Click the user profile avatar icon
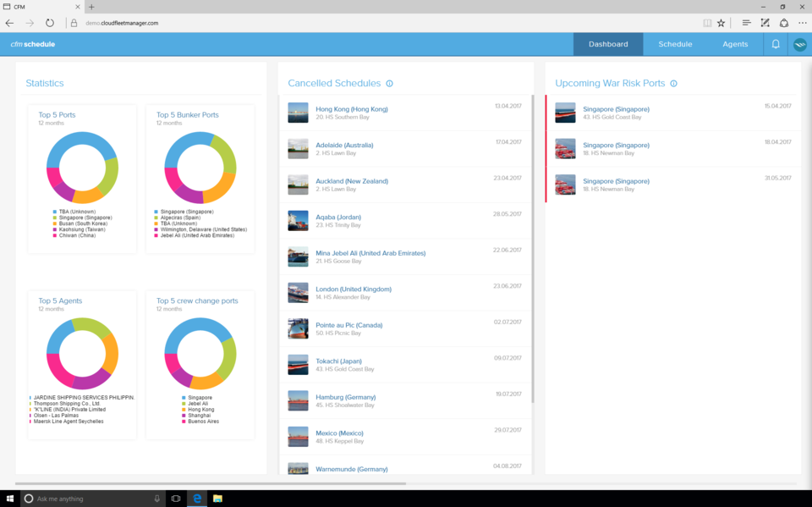The image size is (812, 507). tap(799, 44)
